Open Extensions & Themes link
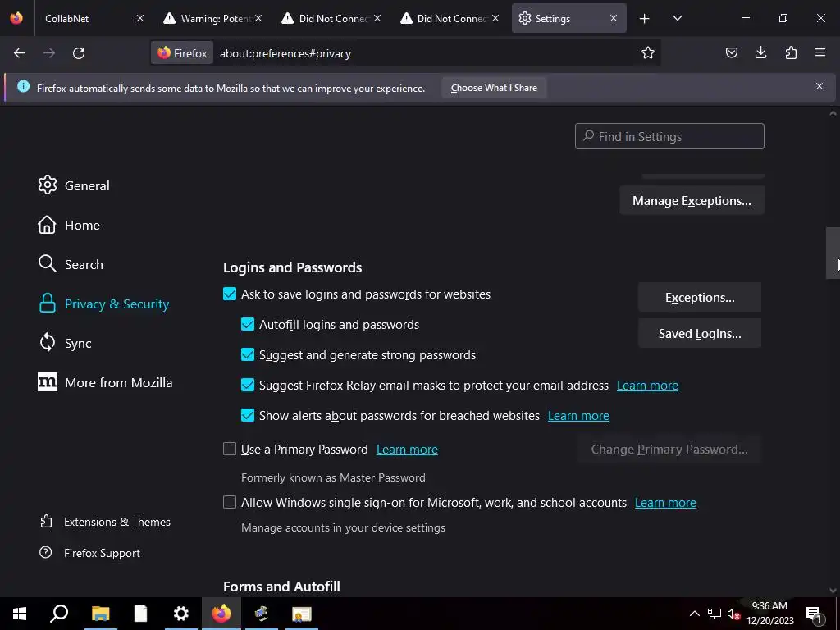840x630 pixels. 105,522
